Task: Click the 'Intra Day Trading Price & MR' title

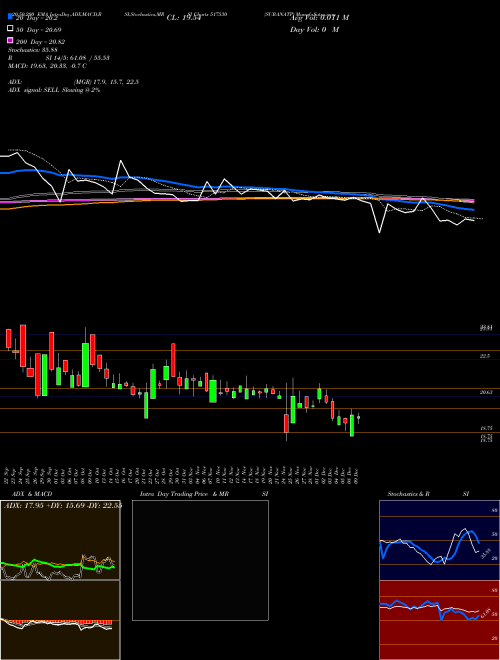Action: pyautogui.click(x=184, y=494)
